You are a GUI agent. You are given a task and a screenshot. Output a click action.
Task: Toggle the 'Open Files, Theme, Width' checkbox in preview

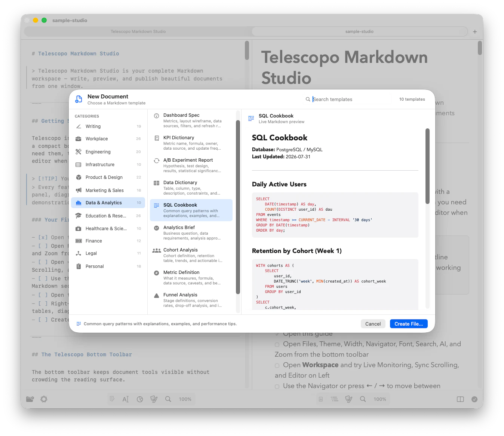tap(277, 345)
